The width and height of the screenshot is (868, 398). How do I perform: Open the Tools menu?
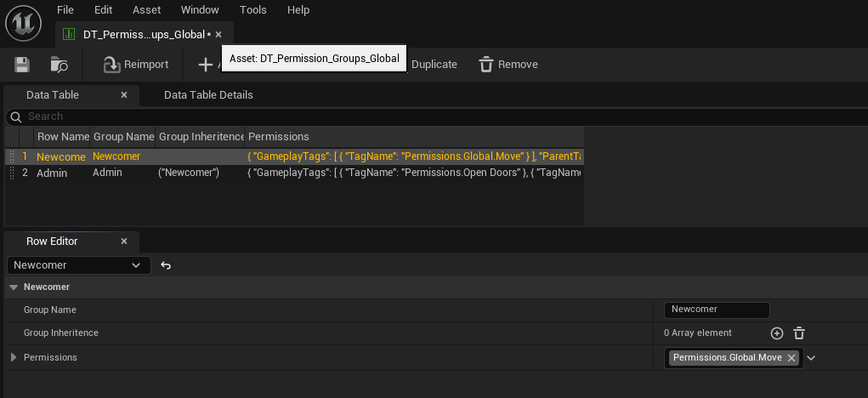[x=252, y=10]
